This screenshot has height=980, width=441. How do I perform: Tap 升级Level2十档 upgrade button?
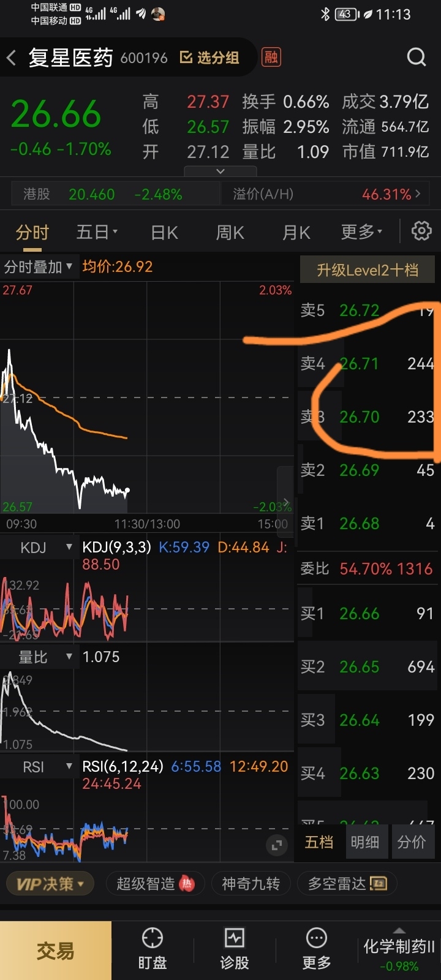tap(367, 269)
